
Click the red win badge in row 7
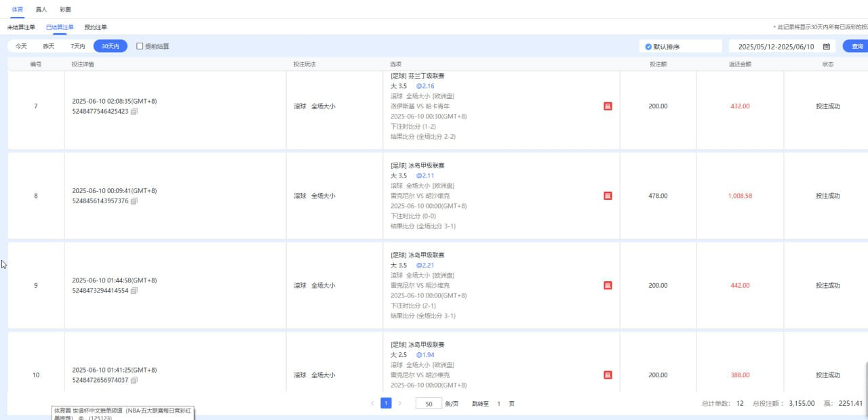coord(608,106)
